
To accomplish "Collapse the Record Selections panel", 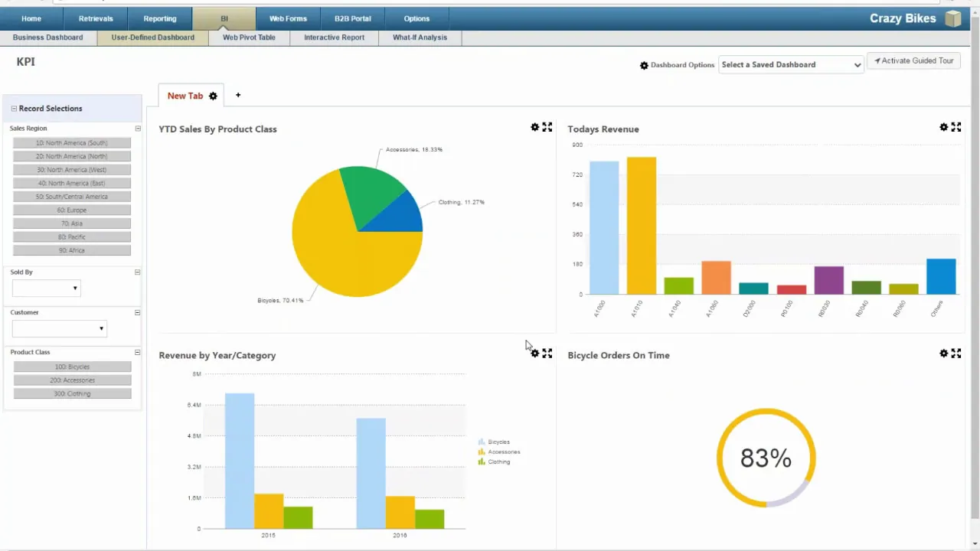I will (x=14, y=109).
